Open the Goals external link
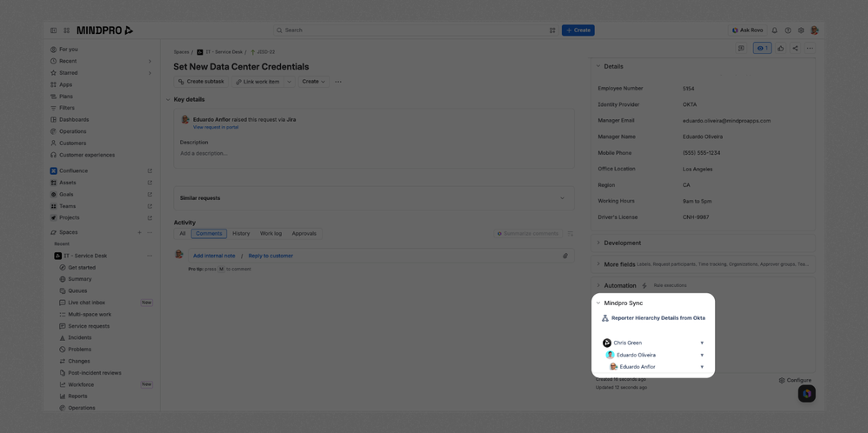Image resolution: width=868 pixels, height=433 pixels. pyautogui.click(x=150, y=195)
